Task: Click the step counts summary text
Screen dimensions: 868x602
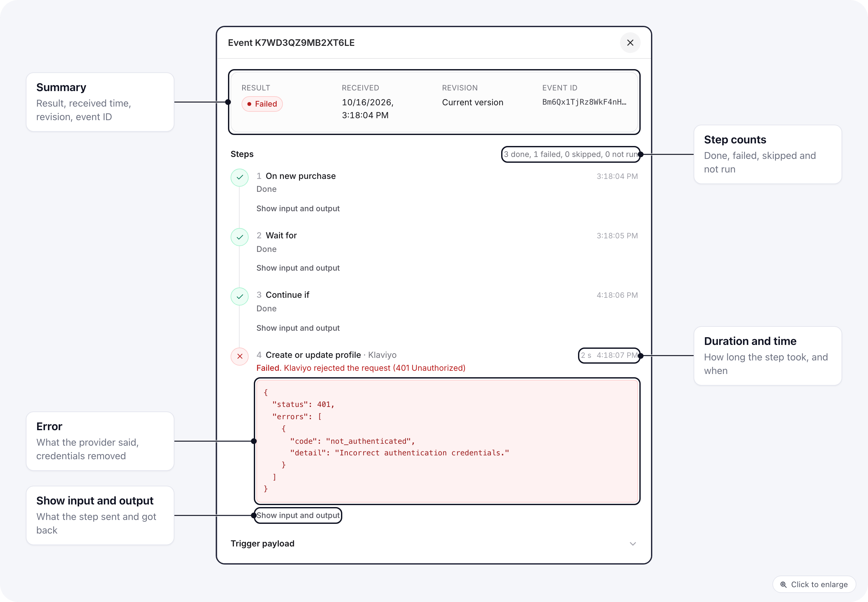Action: tap(571, 154)
